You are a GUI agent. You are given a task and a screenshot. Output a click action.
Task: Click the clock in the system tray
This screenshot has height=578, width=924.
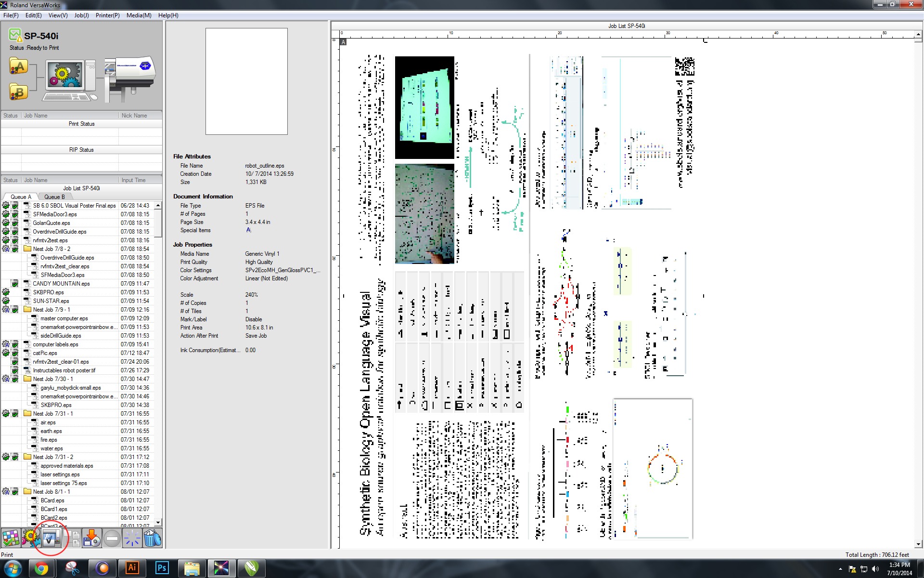pyautogui.click(x=899, y=569)
